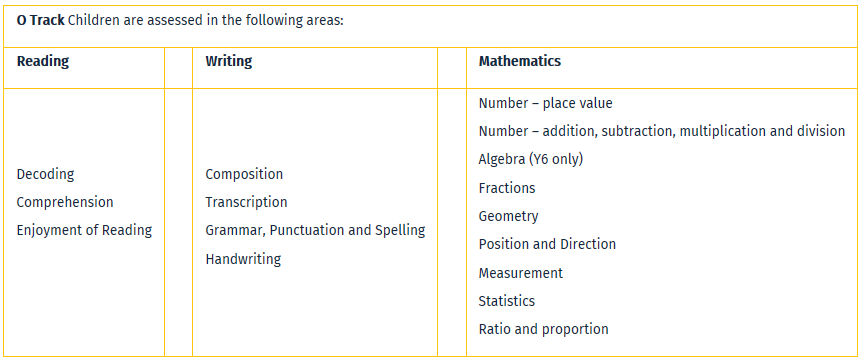The height and width of the screenshot is (361, 866).
Task: Click 'Position and Direction' item
Action: 547,245
